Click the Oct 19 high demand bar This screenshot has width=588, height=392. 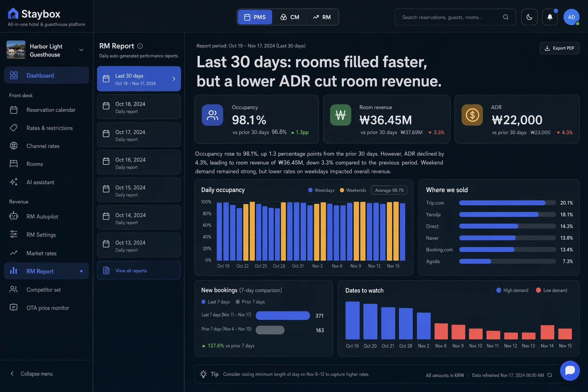[353, 320]
